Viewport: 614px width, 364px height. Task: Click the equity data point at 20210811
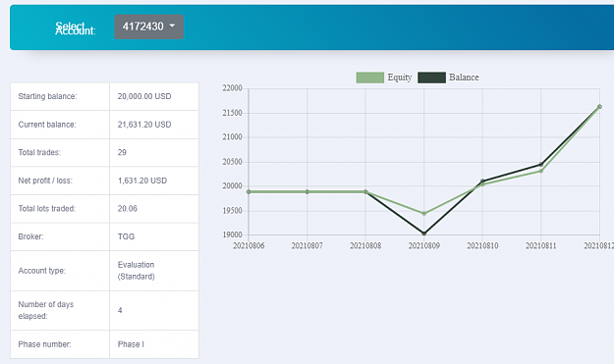(x=541, y=171)
